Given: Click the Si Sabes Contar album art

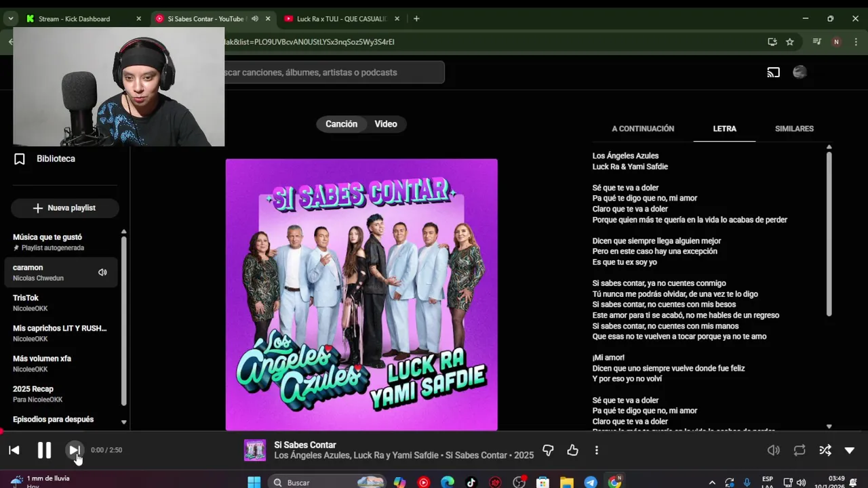Looking at the screenshot, I should [361, 295].
